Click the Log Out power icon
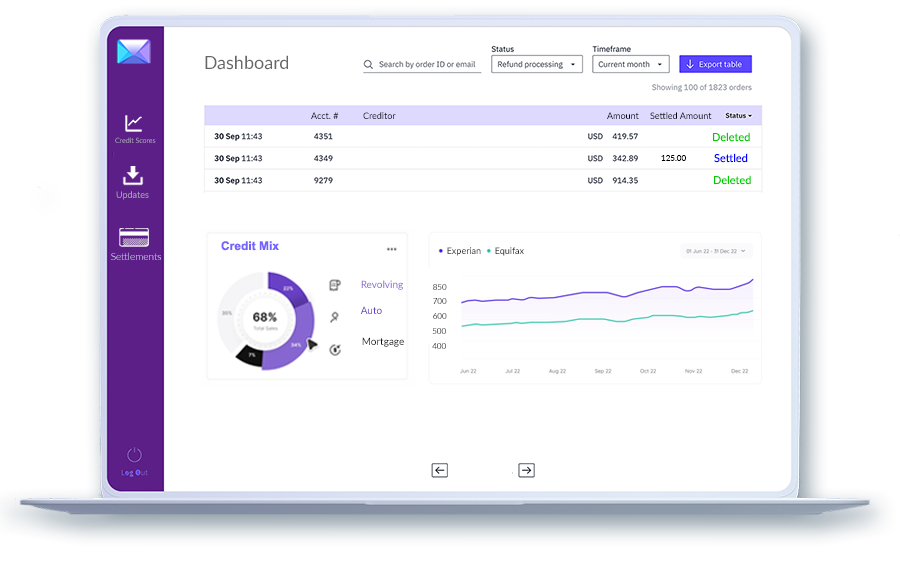The height and width of the screenshot is (588, 900). 134,455
